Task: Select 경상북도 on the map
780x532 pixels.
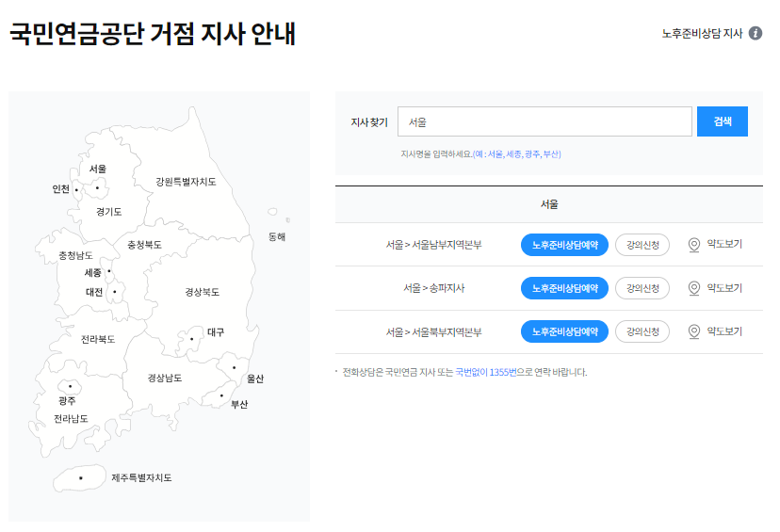Action: point(202,292)
